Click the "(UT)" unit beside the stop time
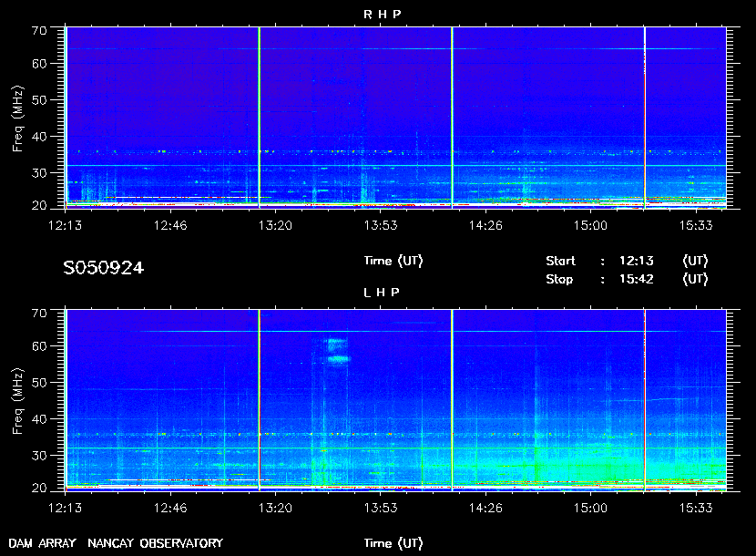This screenshot has height=556, width=756. pos(695,280)
